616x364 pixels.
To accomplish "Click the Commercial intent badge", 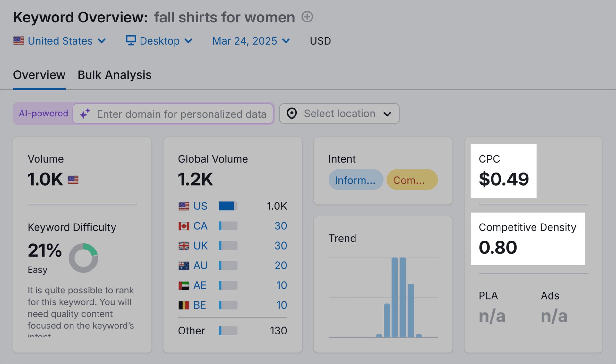I will [412, 180].
